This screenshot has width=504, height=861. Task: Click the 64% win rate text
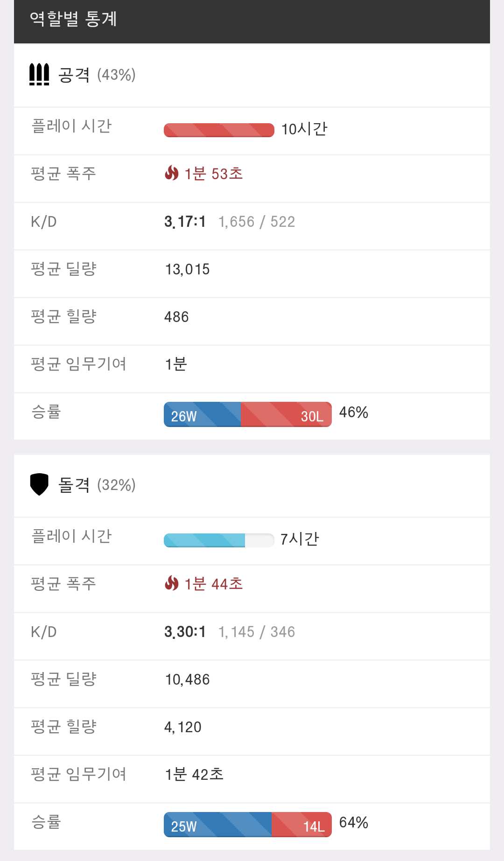click(353, 823)
